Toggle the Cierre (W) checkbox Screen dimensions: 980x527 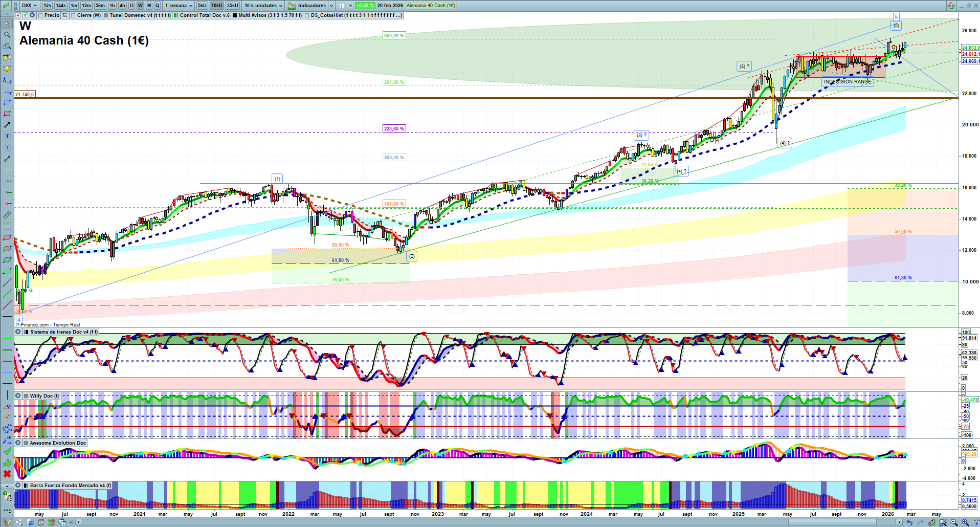74,15
